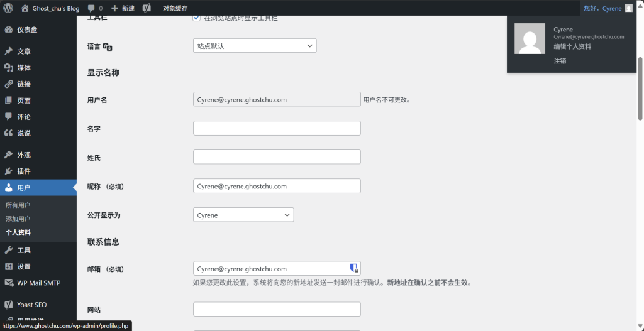Open 文章 in the sidebar

[38, 52]
